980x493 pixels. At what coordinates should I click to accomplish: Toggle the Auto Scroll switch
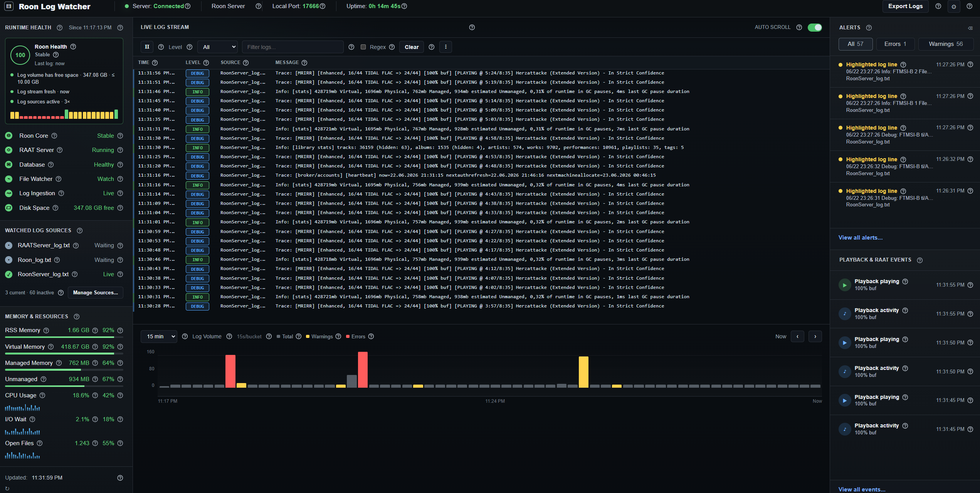(x=815, y=27)
